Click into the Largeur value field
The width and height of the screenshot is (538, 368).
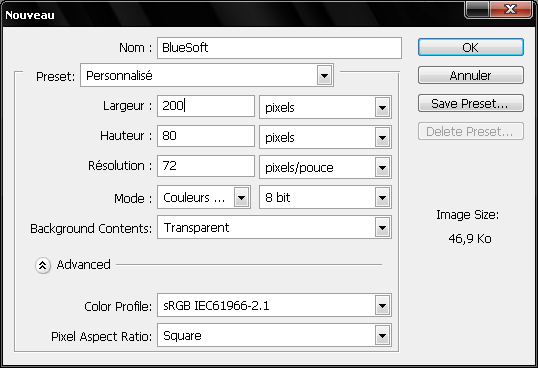point(206,106)
